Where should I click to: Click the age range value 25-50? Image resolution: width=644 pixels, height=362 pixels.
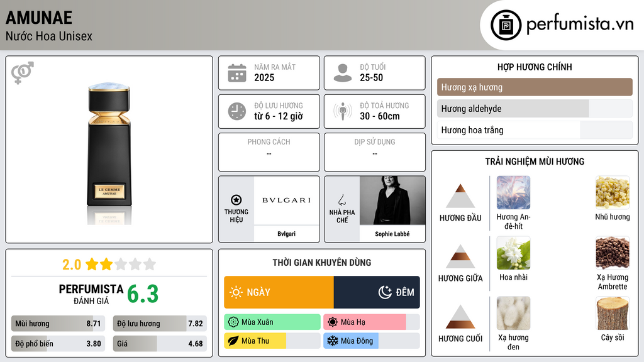(371, 77)
